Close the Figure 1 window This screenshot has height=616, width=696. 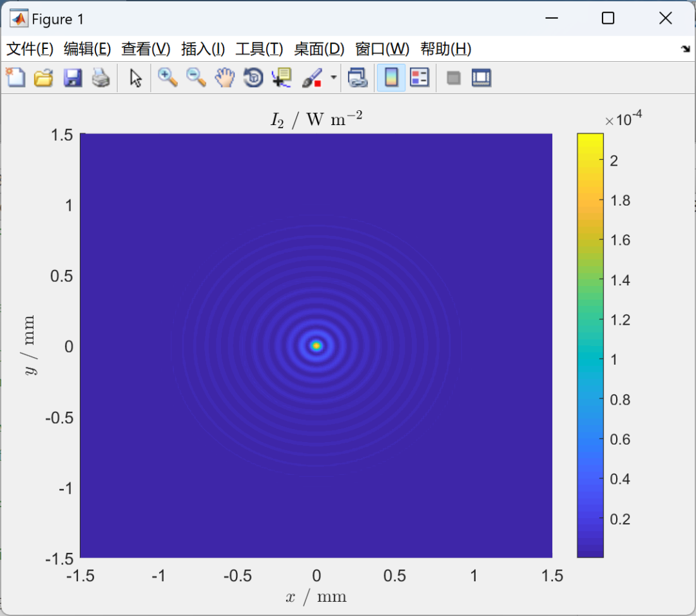point(665,18)
